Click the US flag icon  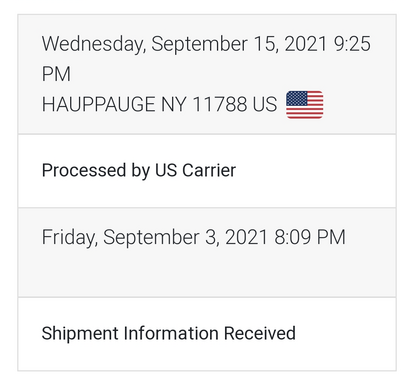pos(304,105)
